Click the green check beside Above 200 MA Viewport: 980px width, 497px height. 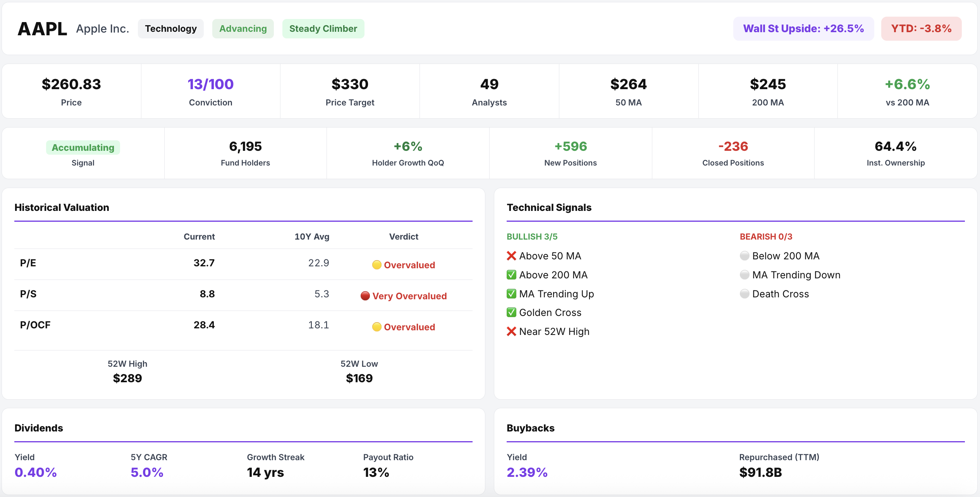[511, 275]
